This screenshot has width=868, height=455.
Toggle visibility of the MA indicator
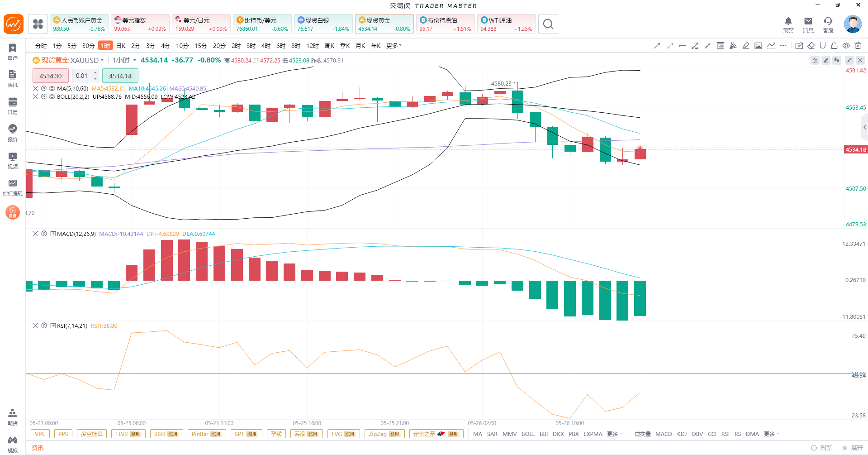[52, 89]
